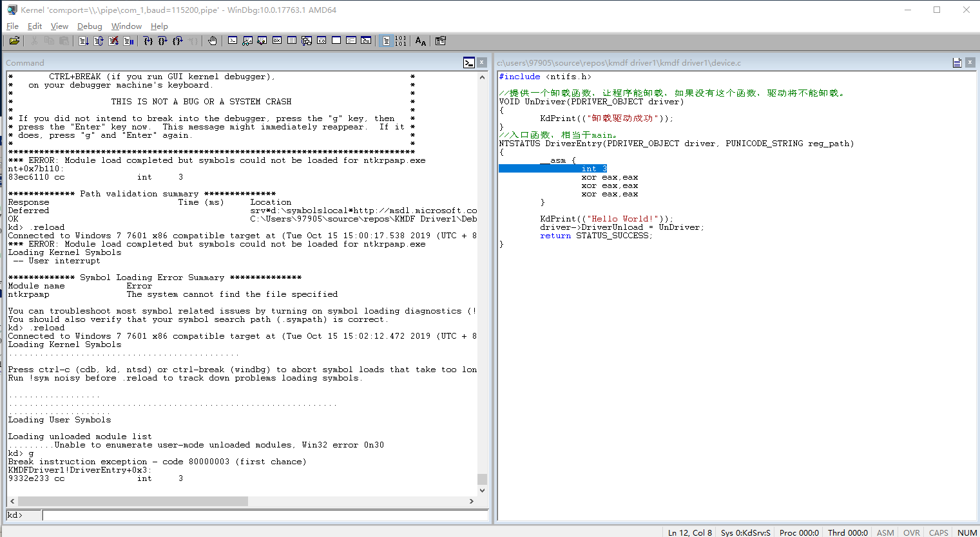Click the ASM indicator in the status bar

point(885,532)
